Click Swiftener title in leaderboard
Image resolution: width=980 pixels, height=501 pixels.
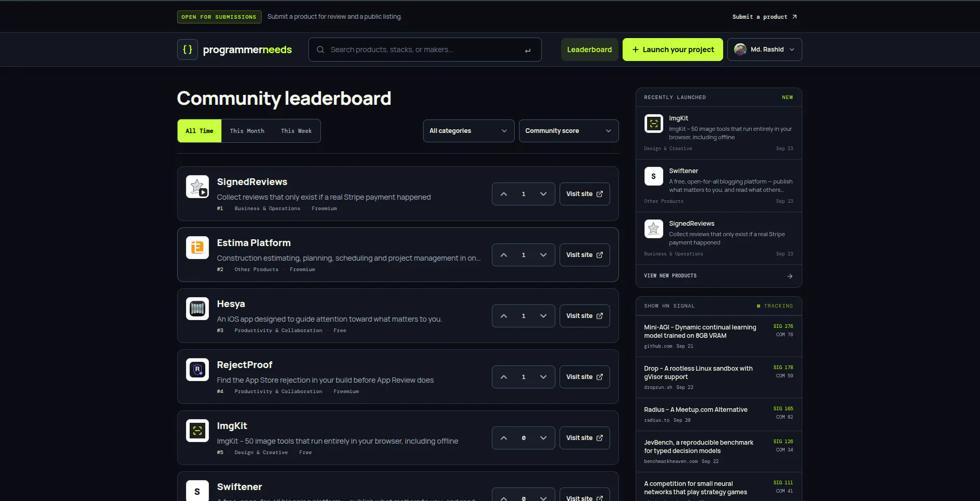[239, 487]
